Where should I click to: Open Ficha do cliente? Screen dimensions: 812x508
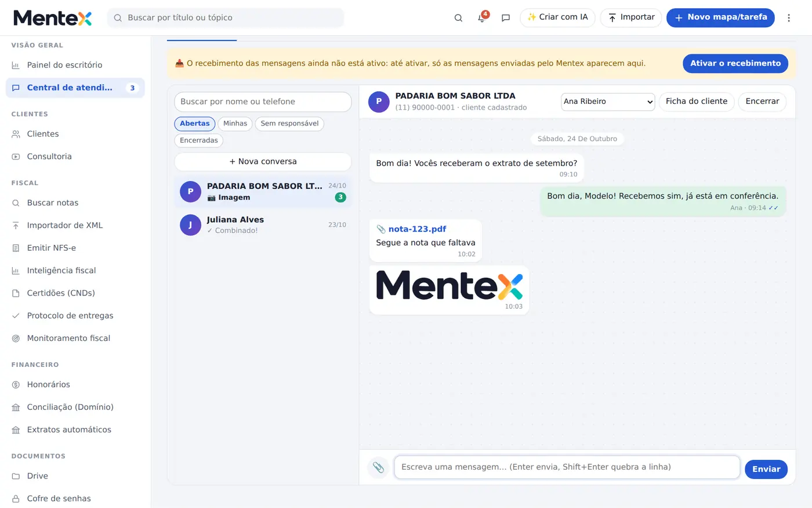697,102
